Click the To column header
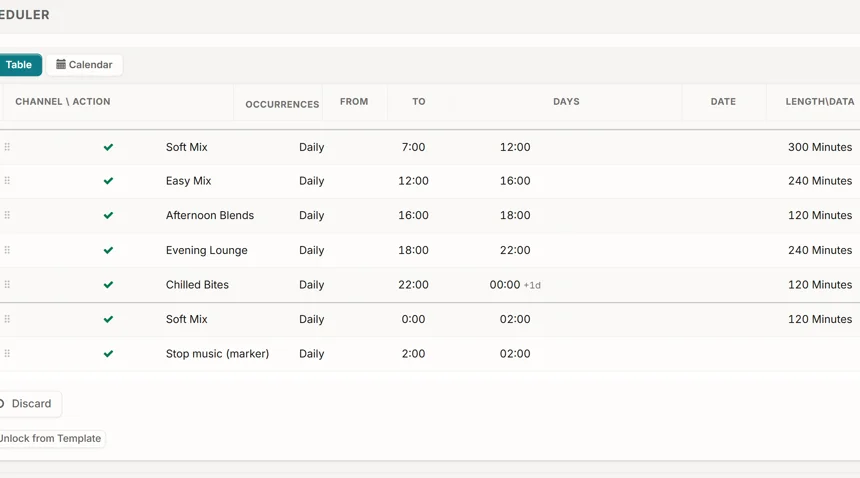Screen dimensions: 860x478 coord(418,101)
